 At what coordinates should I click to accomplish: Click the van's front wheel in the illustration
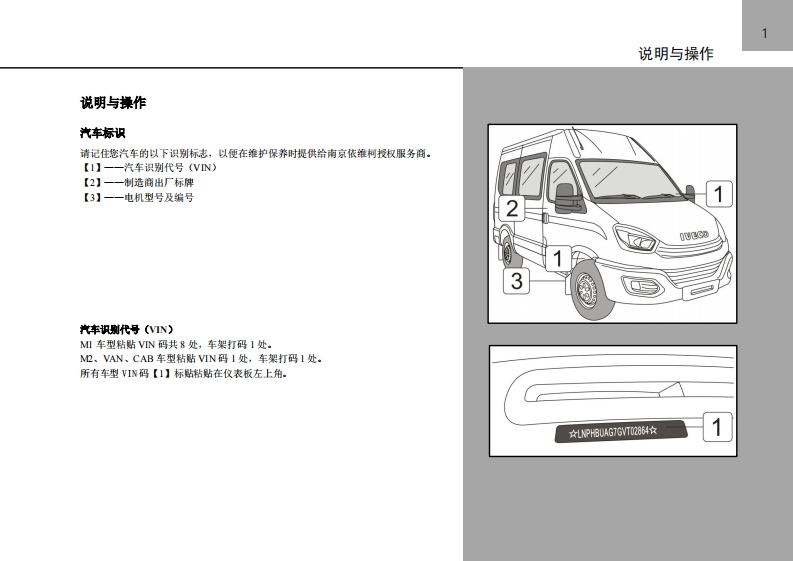point(588,288)
